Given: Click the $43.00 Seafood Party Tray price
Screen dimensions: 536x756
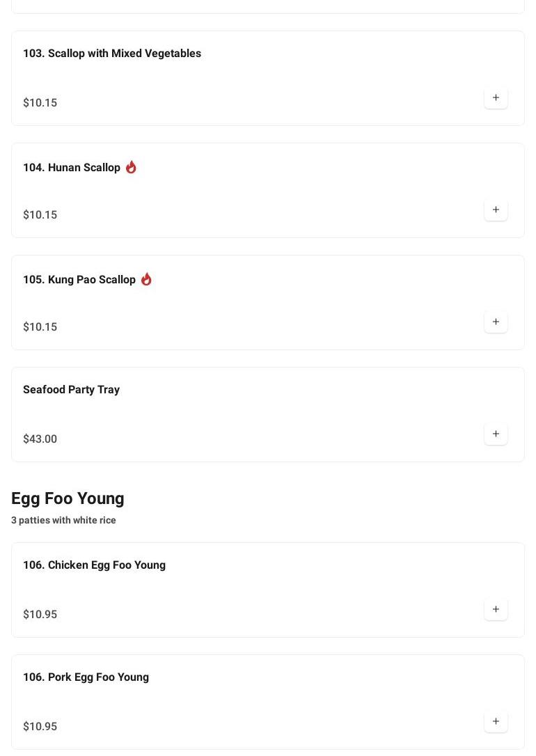Looking at the screenshot, I should click(x=40, y=439).
